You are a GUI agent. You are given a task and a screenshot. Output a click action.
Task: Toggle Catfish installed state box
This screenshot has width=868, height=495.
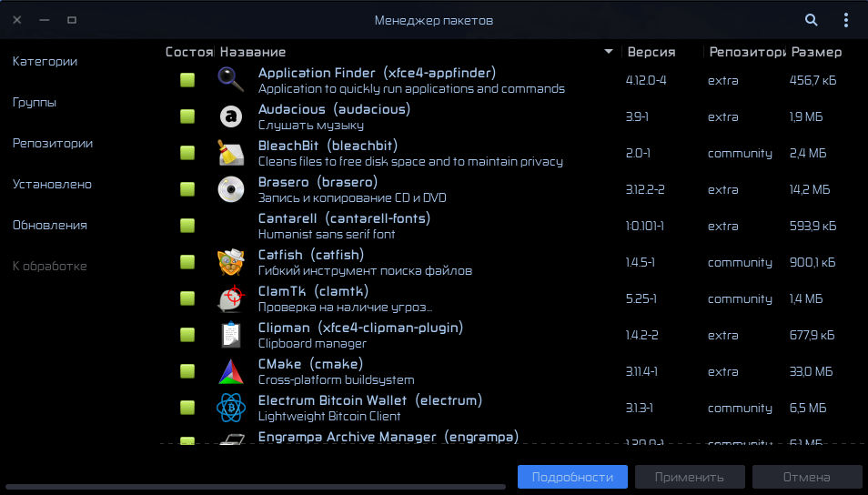[187, 262]
